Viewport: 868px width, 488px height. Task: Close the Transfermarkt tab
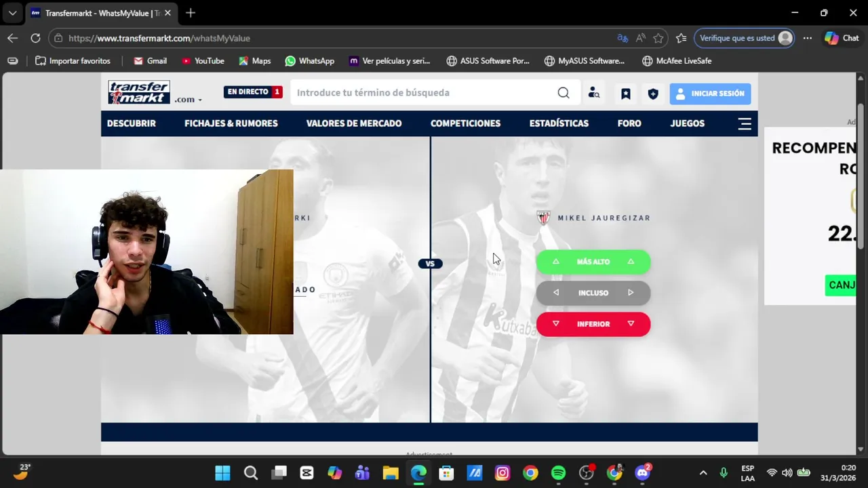click(167, 13)
